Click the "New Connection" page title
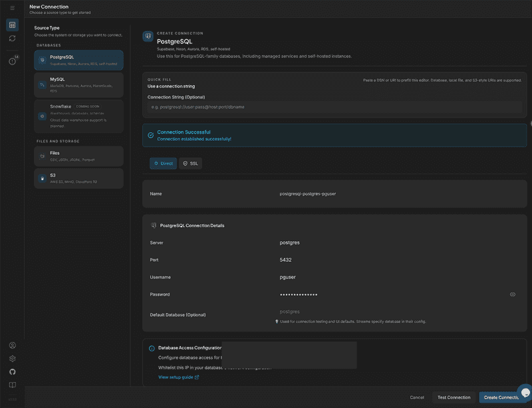Image resolution: width=532 pixels, height=408 pixels. pos(49,7)
